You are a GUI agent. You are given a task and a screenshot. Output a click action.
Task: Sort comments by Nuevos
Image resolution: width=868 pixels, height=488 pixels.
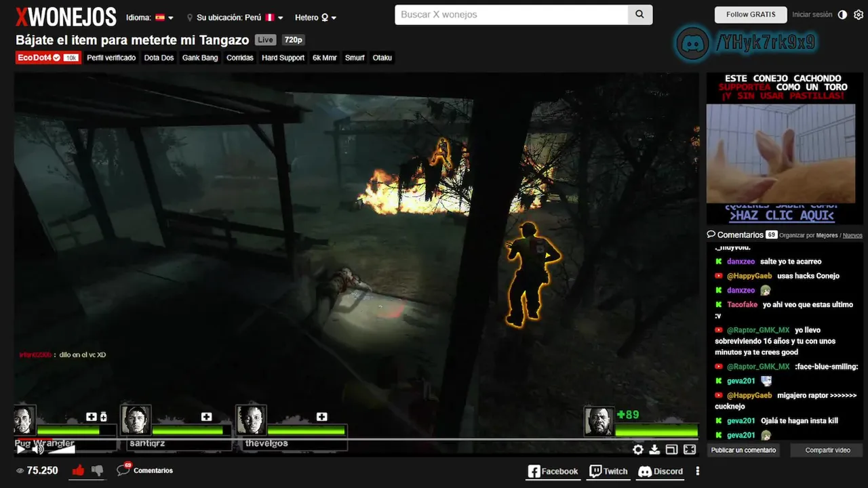(x=852, y=235)
